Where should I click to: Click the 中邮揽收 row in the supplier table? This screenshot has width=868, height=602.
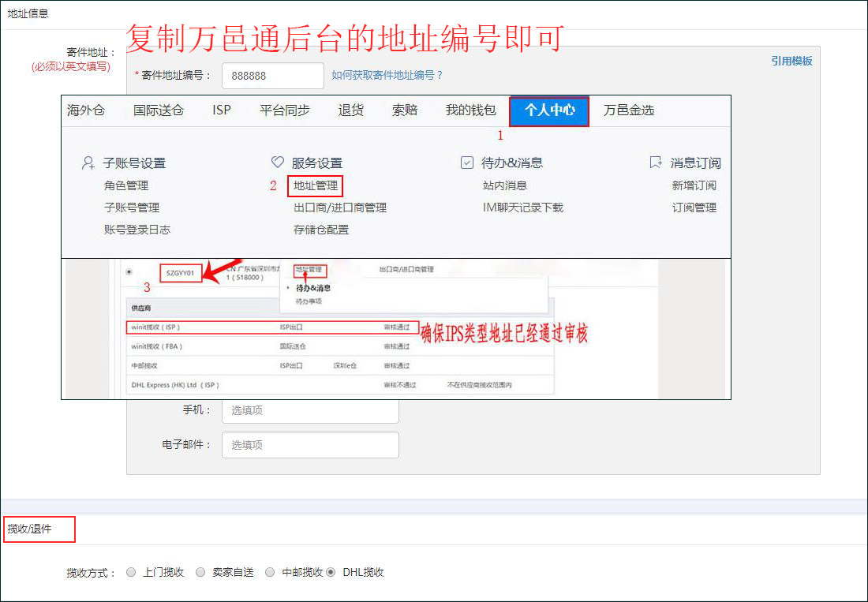[x=340, y=366]
